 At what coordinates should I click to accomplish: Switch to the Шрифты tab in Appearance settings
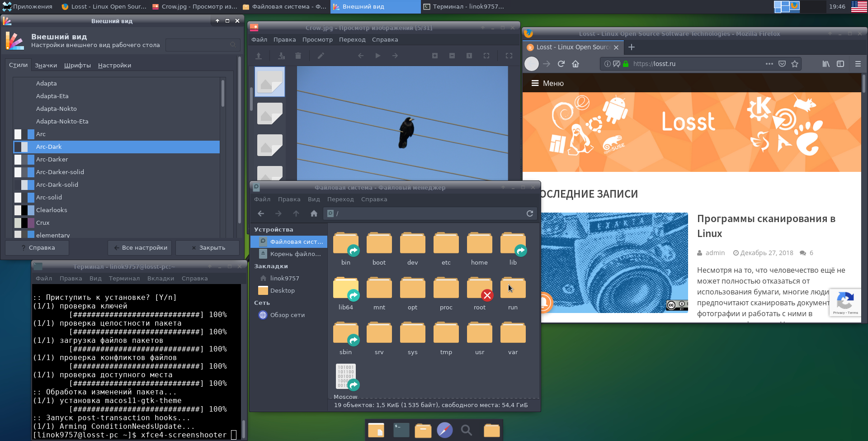click(x=77, y=65)
